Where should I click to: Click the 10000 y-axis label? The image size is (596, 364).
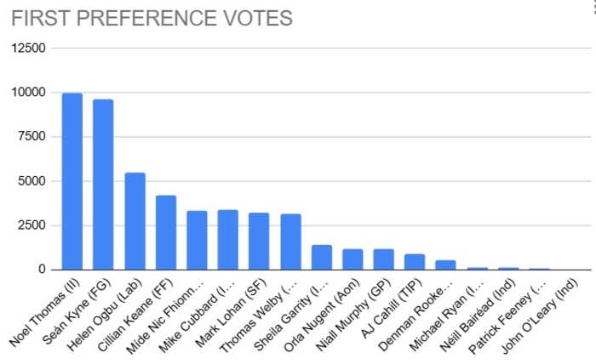(28, 92)
